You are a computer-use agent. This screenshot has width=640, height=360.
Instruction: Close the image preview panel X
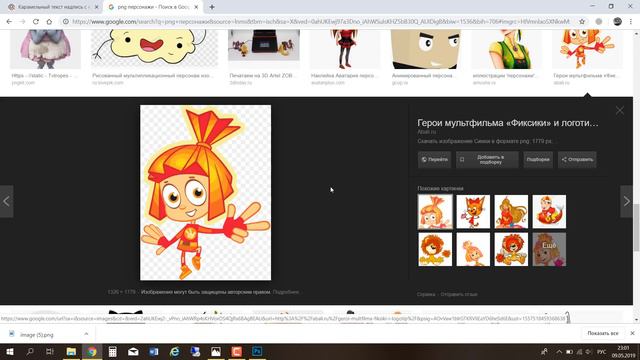click(620, 110)
